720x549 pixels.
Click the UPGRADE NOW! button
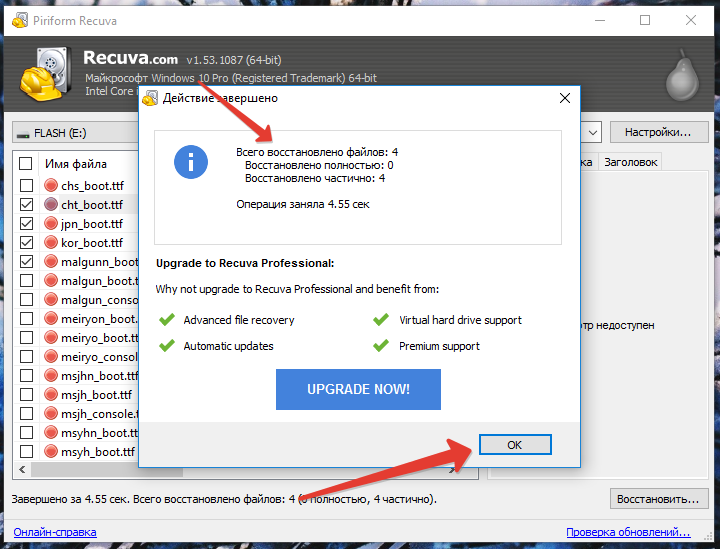pos(358,389)
